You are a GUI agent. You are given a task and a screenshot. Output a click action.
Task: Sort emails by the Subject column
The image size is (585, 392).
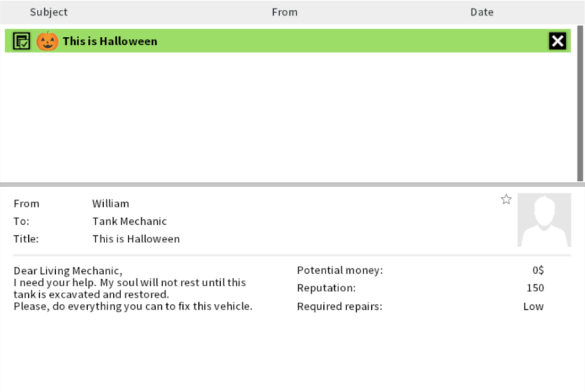coord(49,12)
